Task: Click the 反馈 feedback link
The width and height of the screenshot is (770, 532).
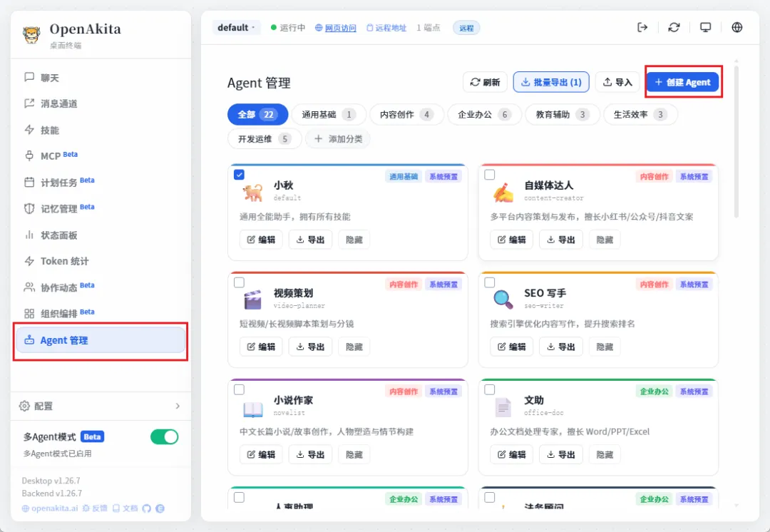Action: click(x=95, y=508)
